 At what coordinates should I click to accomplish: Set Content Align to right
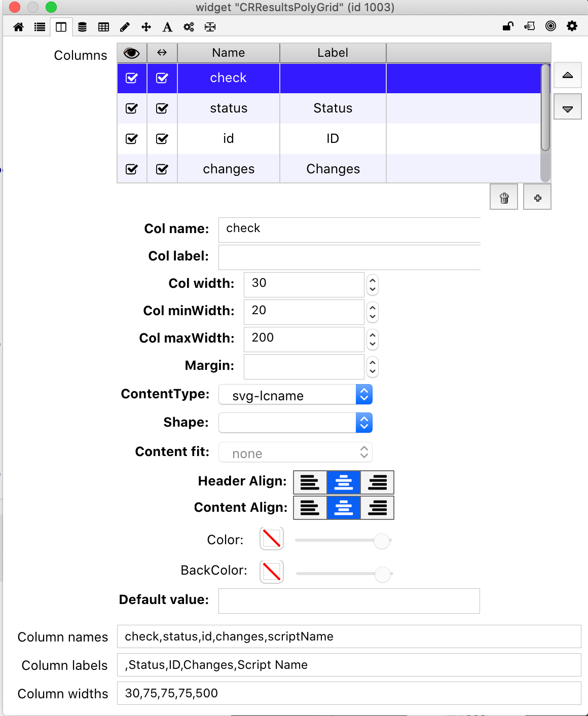click(x=377, y=508)
